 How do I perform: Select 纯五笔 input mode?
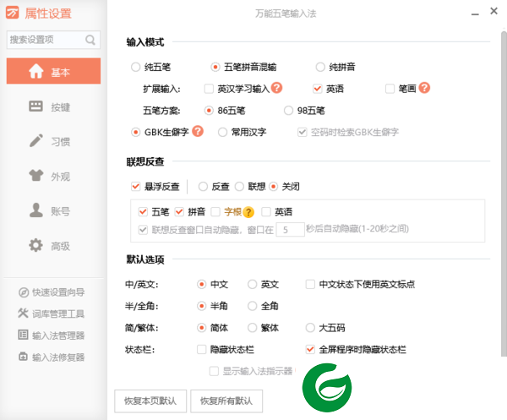click(135, 68)
